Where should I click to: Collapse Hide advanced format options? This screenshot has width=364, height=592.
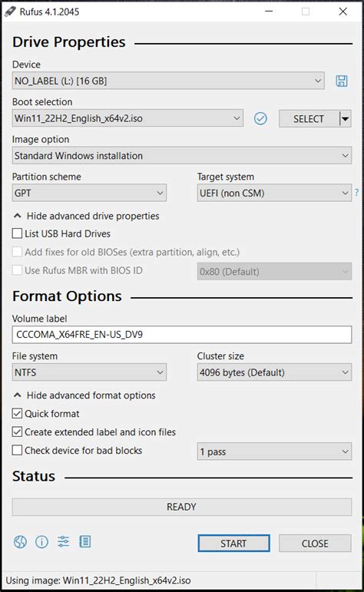84,395
